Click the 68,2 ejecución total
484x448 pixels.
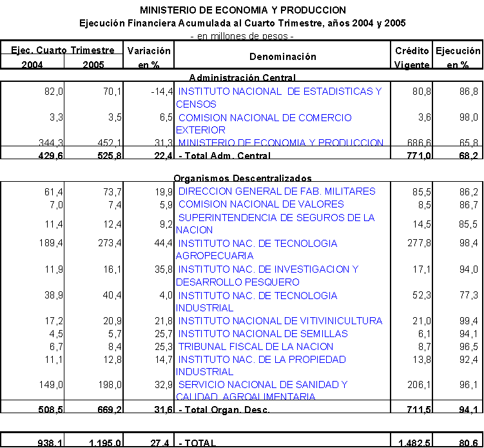point(469,155)
